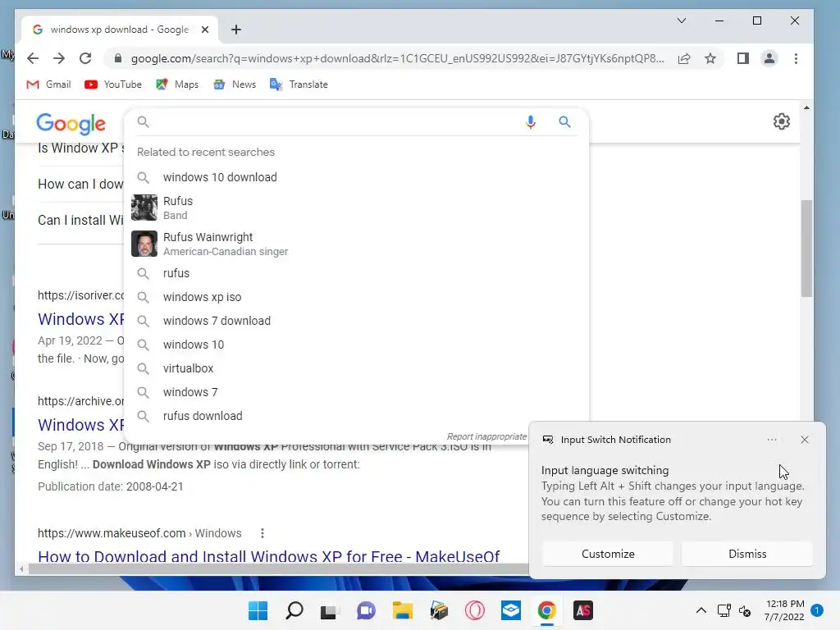The height and width of the screenshot is (630, 840).
Task: Pick the windows 10 suggestion
Action: coord(356,345)
